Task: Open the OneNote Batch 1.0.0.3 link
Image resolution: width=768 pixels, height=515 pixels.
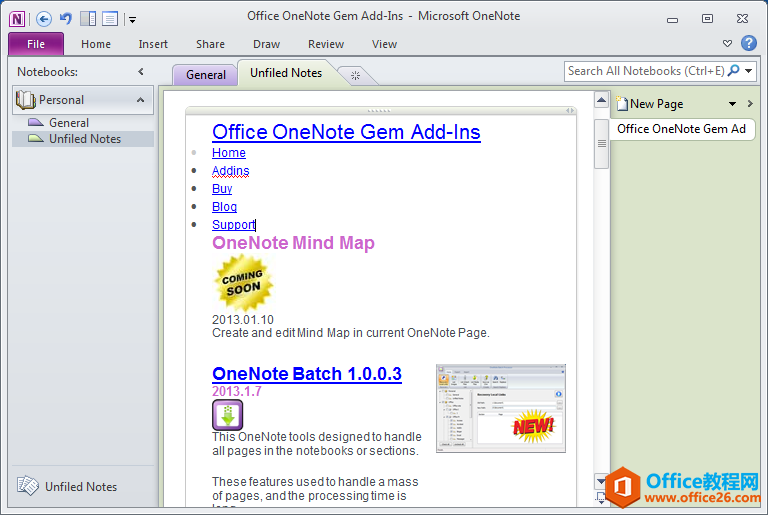Action: 306,374
